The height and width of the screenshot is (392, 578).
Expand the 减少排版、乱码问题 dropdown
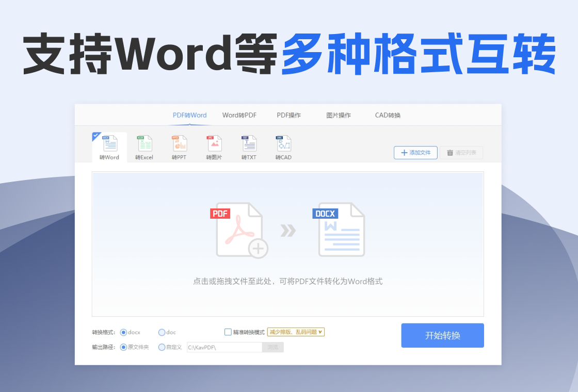(296, 332)
